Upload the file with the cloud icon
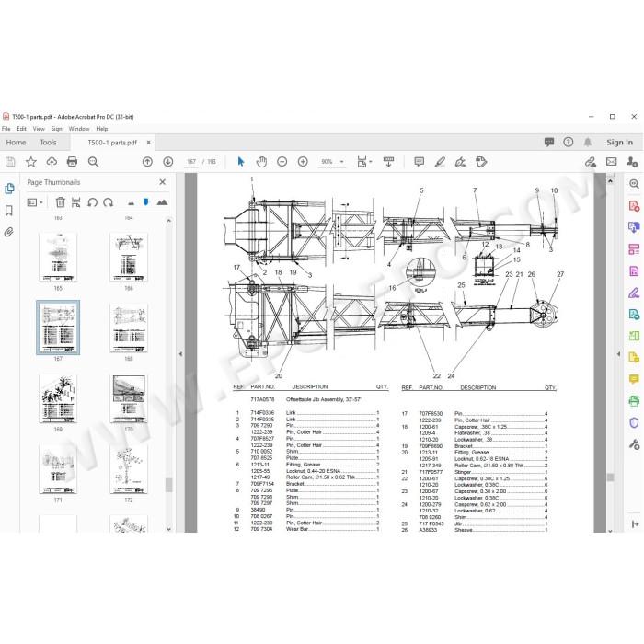The height and width of the screenshot is (644, 644). (52, 162)
